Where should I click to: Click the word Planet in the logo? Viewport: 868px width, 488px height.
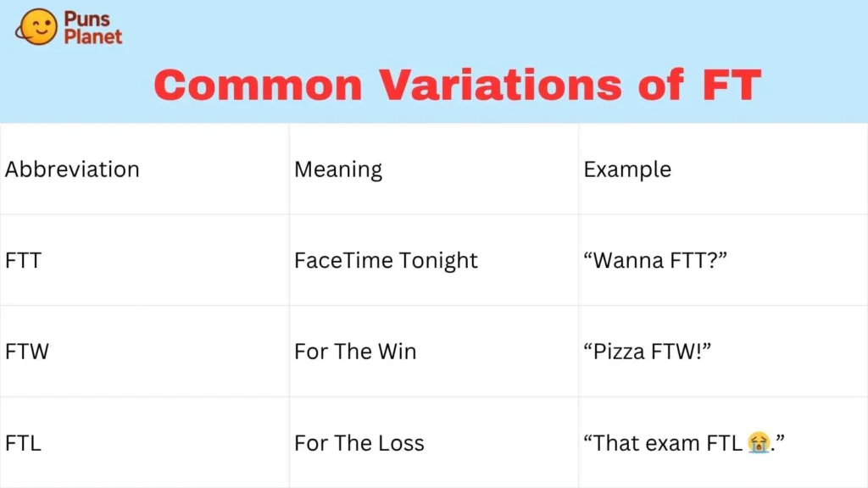93,36
